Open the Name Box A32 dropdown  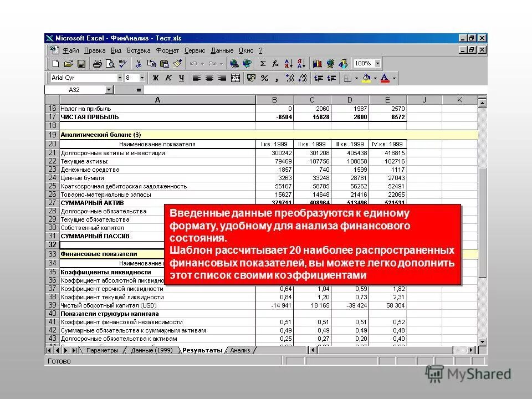pos(109,90)
